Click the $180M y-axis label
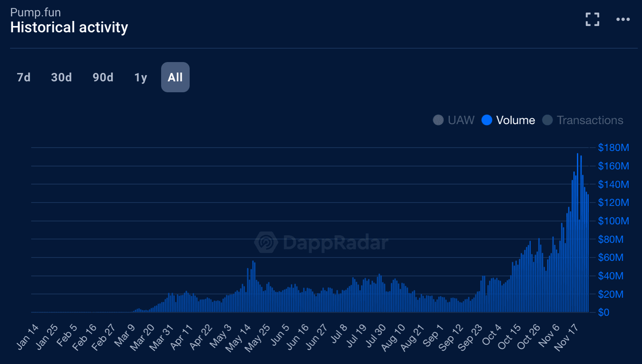Viewport: 642px width, 364px height. click(x=613, y=148)
